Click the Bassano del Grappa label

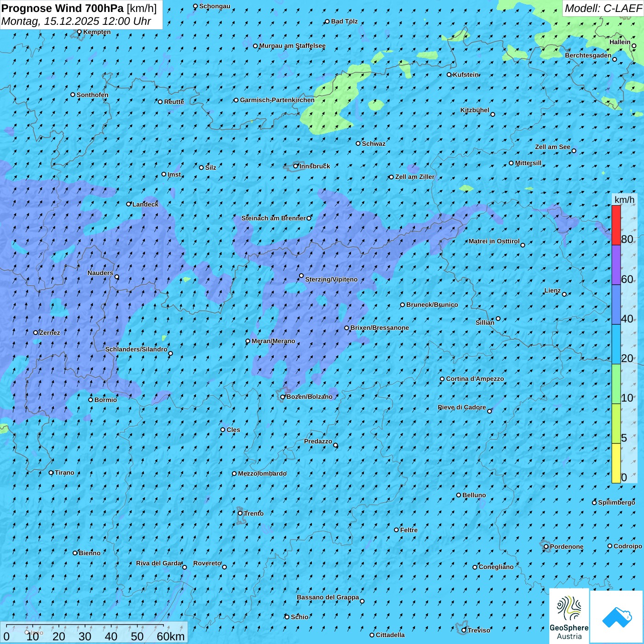pyautogui.click(x=328, y=597)
